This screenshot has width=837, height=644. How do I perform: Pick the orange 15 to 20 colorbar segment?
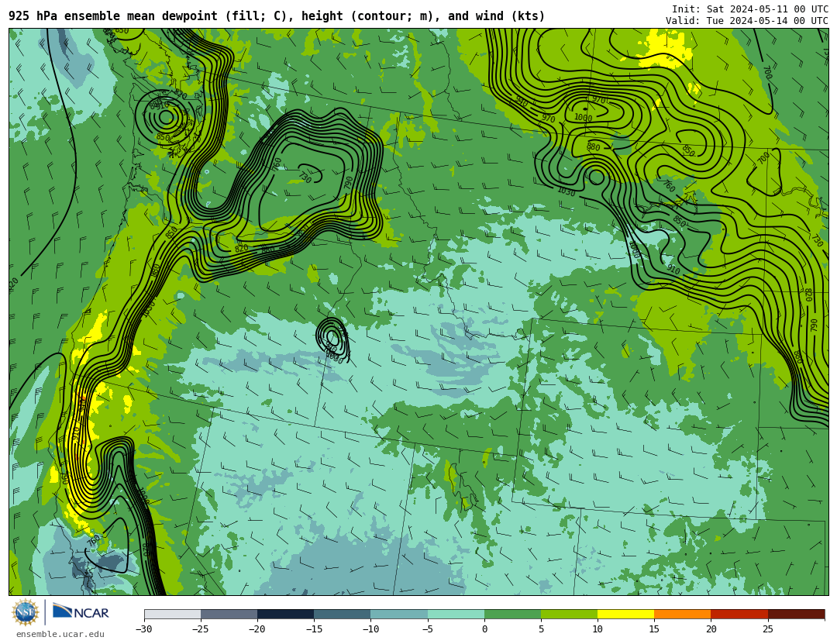tap(683, 614)
